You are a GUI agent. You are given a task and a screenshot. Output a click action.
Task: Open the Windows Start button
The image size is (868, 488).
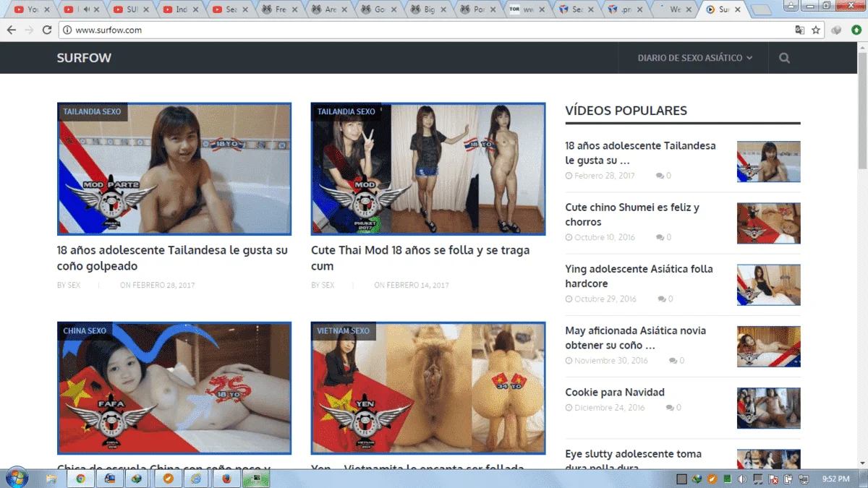coord(16,478)
